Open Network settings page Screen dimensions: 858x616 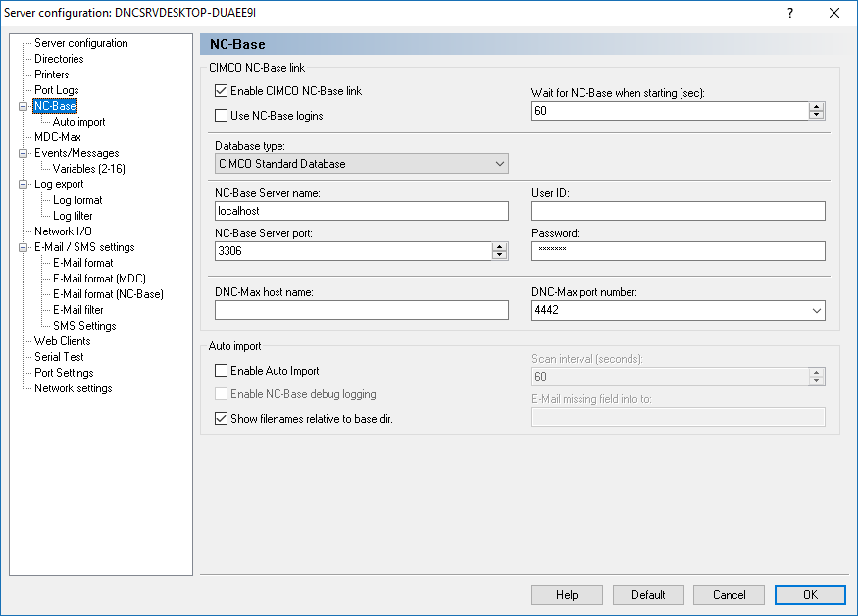click(x=74, y=388)
